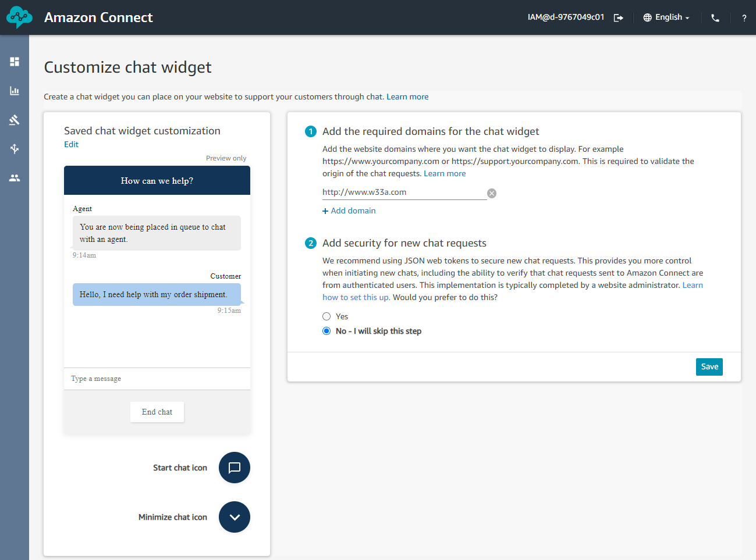Click Add domain link
This screenshot has height=560, width=756.
(349, 211)
